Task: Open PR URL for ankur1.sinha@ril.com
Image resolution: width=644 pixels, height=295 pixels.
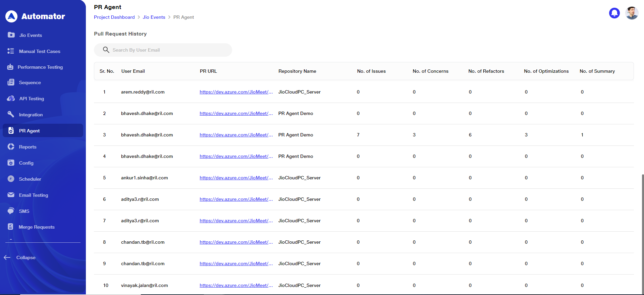Action: [236, 178]
